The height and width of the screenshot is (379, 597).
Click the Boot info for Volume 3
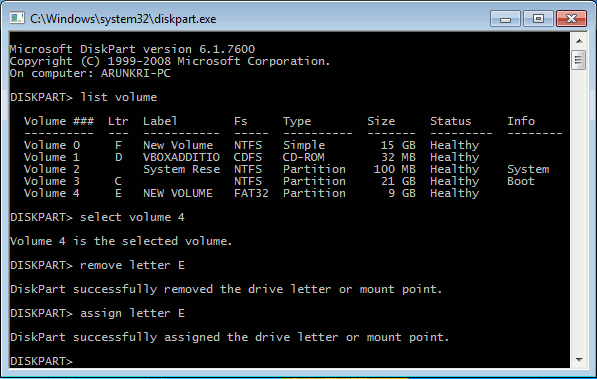point(520,181)
